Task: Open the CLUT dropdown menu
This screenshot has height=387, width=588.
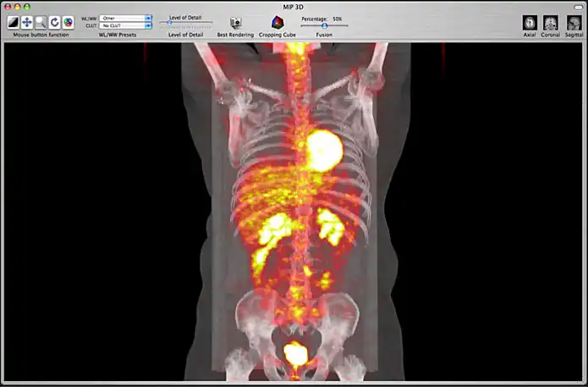Action: [125, 26]
